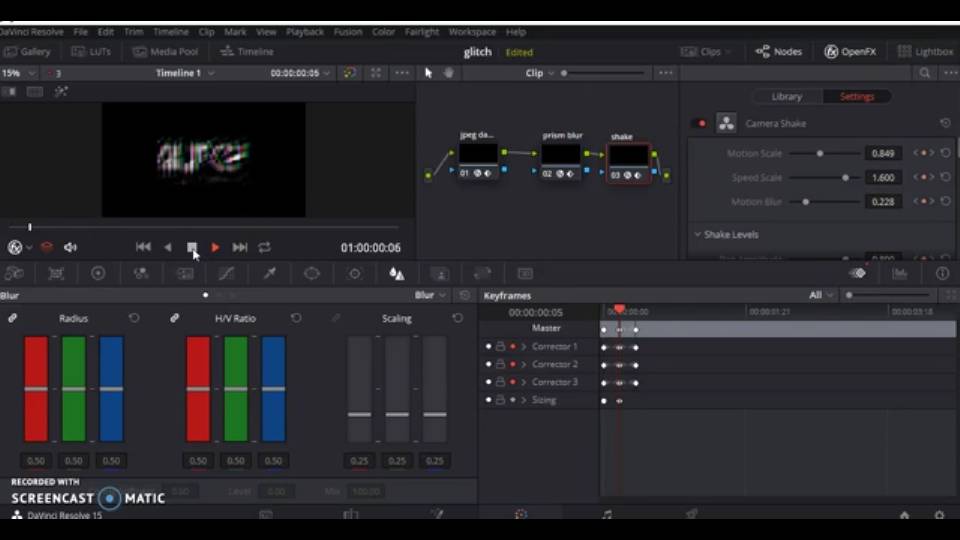This screenshot has width=960, height=540.
Task: Jump to first frame in viewer
Action: 143,247
